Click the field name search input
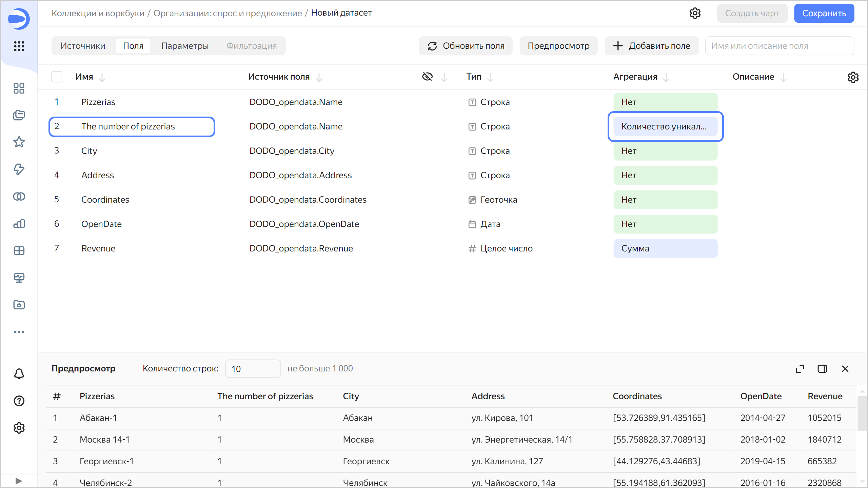Image resolution: width=868 pixels, height=488 pixels. 779,46
